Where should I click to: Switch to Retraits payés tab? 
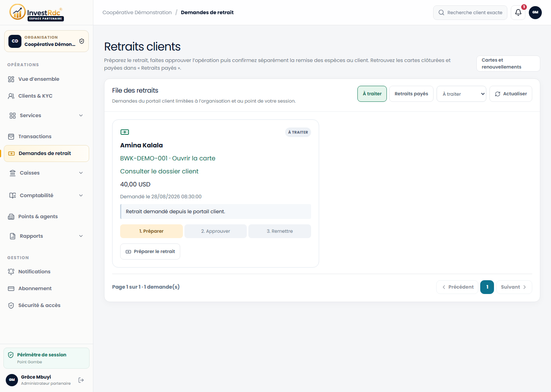pos(411,94)
